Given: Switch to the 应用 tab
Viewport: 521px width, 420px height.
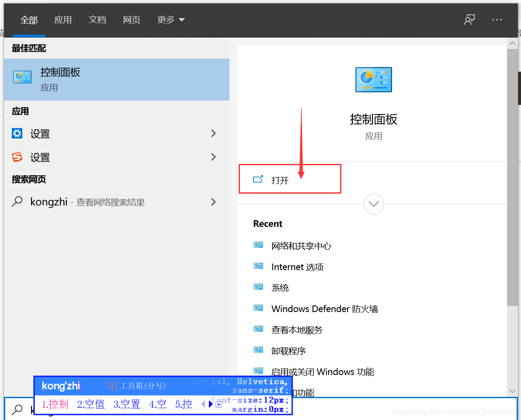Looking at the screenshot, I should 63,20.
